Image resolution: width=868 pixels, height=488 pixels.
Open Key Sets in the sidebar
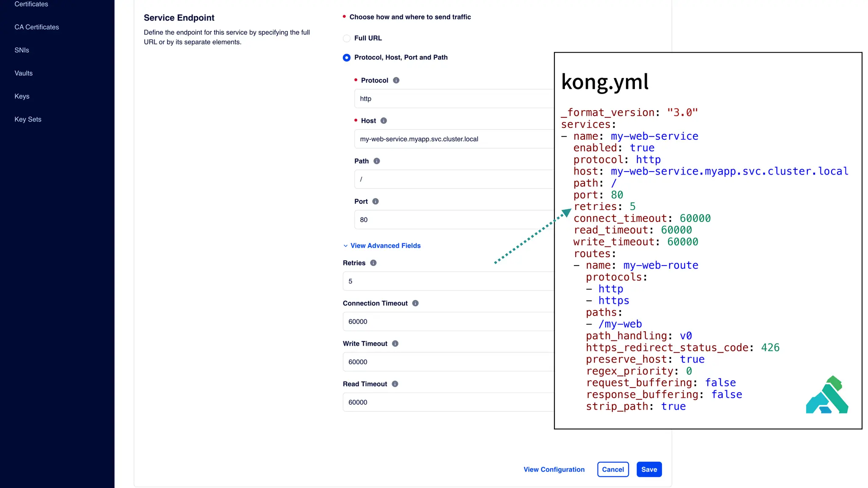[28, 119]
